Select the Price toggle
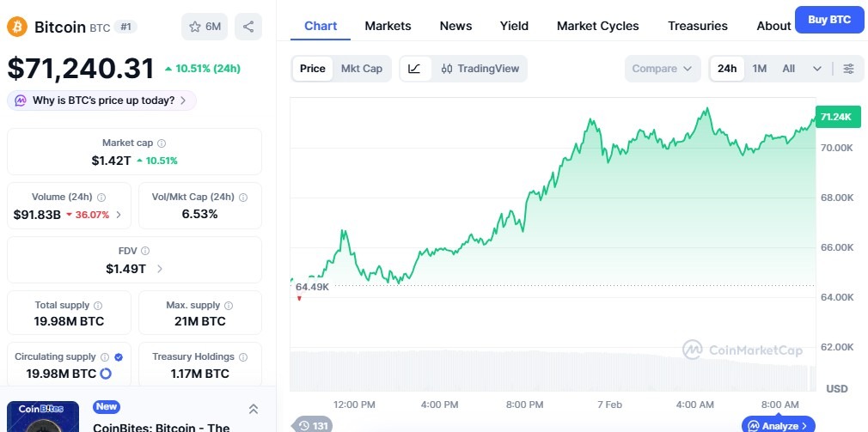 click(x=313, y=69)
